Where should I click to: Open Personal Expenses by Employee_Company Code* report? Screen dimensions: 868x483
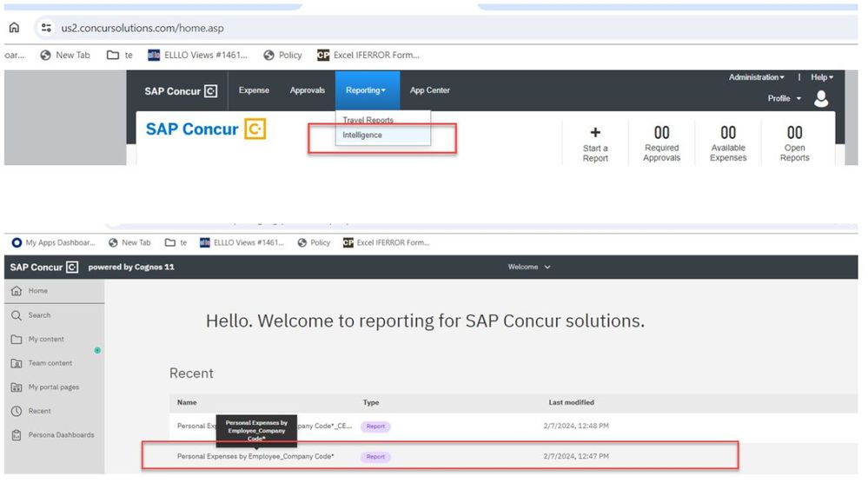255,456
